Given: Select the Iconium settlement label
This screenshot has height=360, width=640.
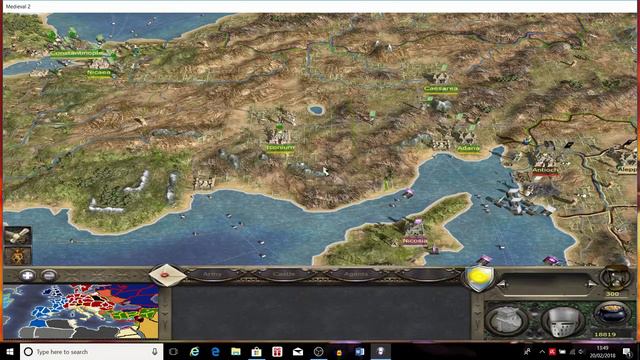Looking at the screenshot, I should click(280, 147).
